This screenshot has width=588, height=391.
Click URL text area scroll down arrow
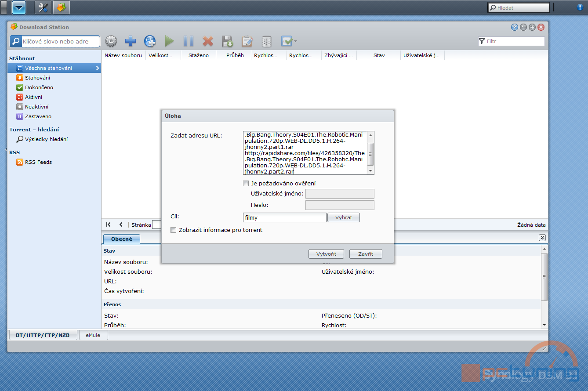tap(370, 170)
